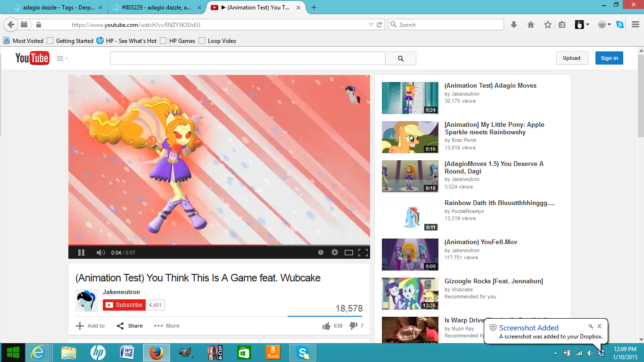Viewport: 644px width, 362px height.
Task: Close the Screenshot Added notification
Action: (x=599, y=326)
